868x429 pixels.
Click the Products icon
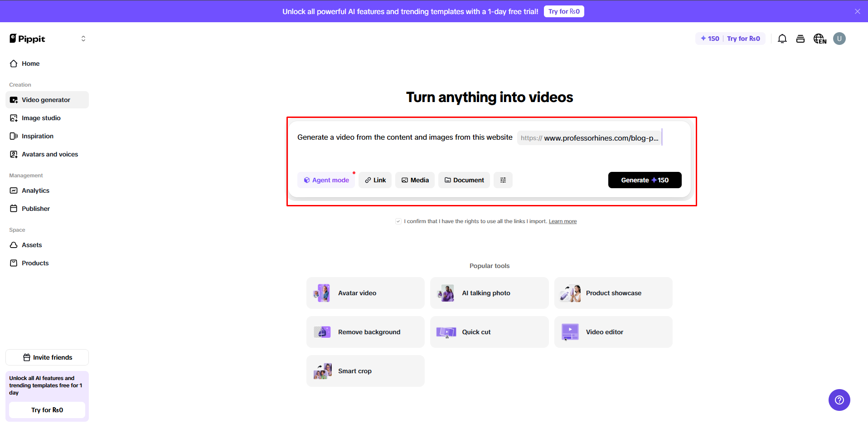click(x=14, y=263)
